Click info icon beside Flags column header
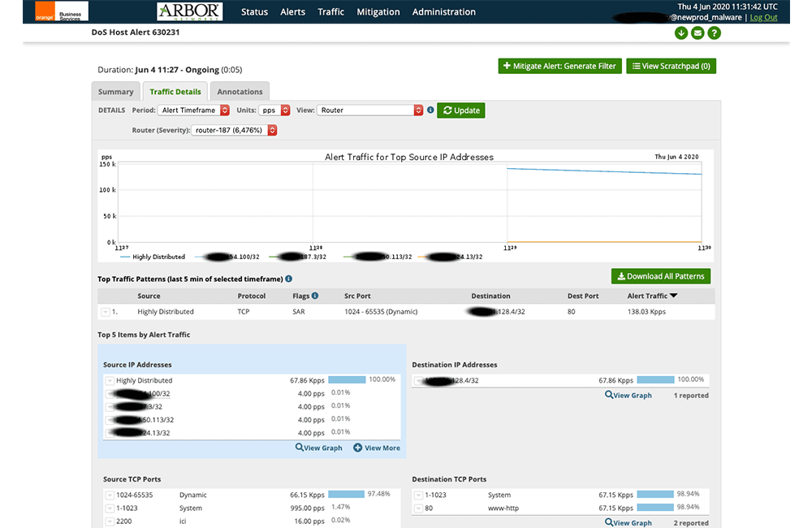The height and width of the screenshot is (528, 812). click(315, 296)
